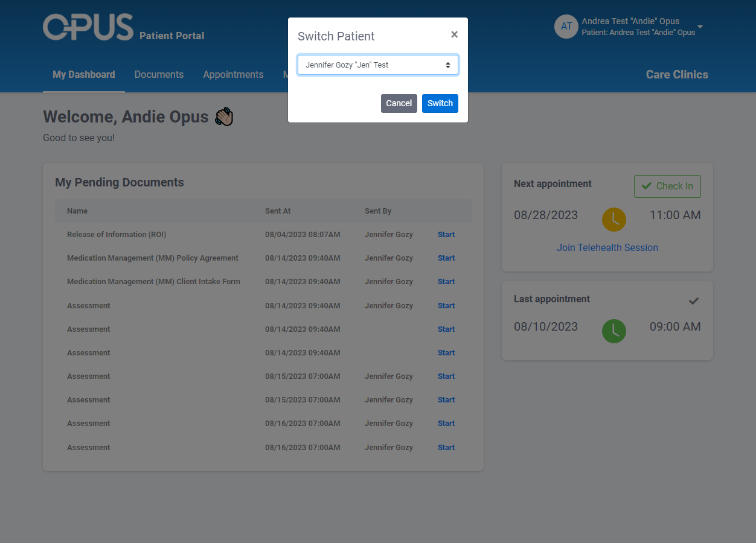
Task: Join Telehealth Session link
Action: [607, 248]
